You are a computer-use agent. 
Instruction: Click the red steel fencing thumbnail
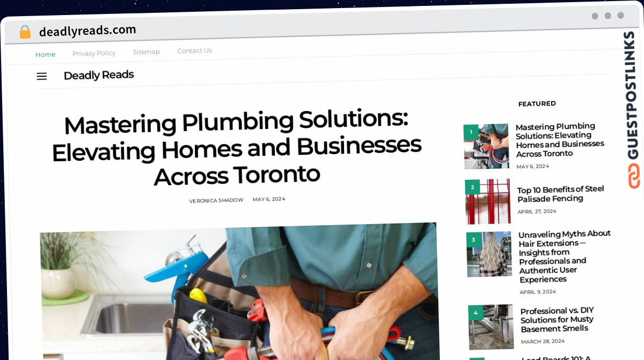[x=488, y=201]
